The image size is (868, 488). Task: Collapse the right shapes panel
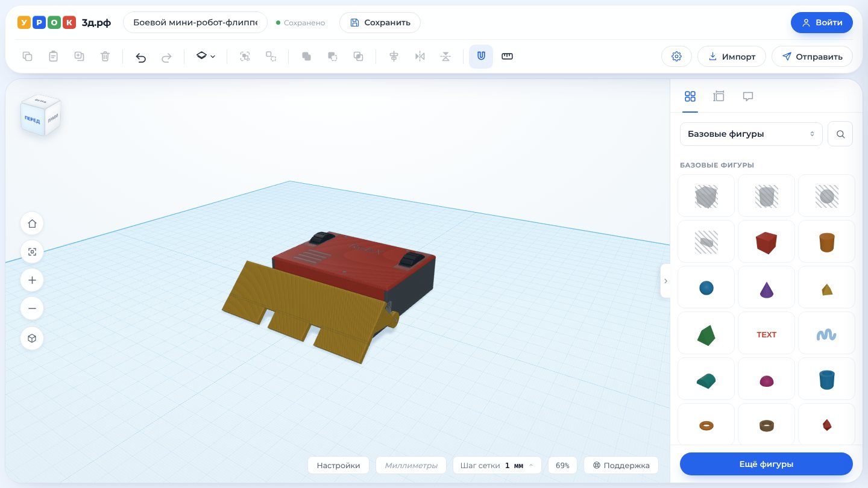665,281
